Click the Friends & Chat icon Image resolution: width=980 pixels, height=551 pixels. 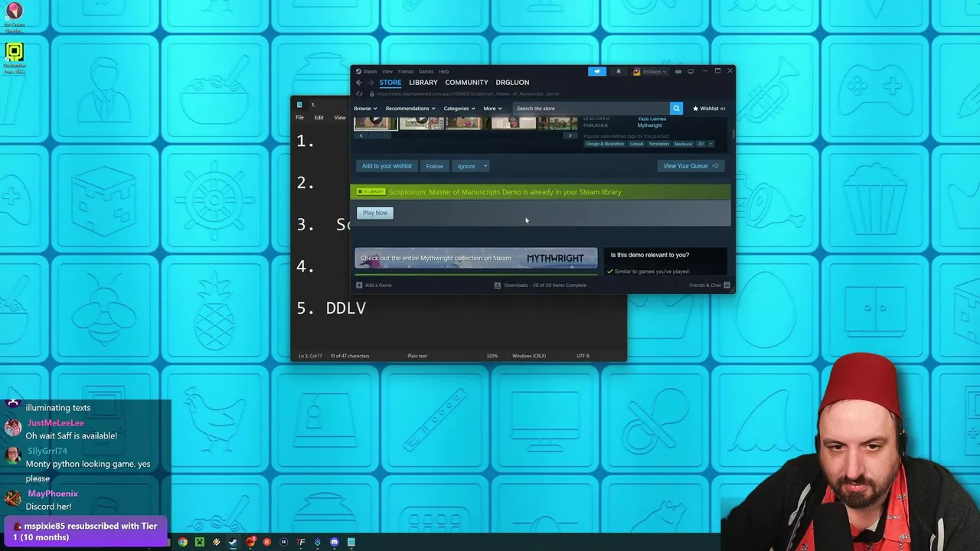[x=727, y=285]
